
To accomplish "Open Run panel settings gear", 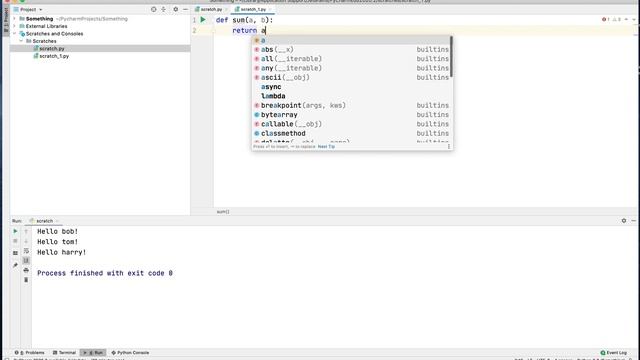I will tap(624, 220).
